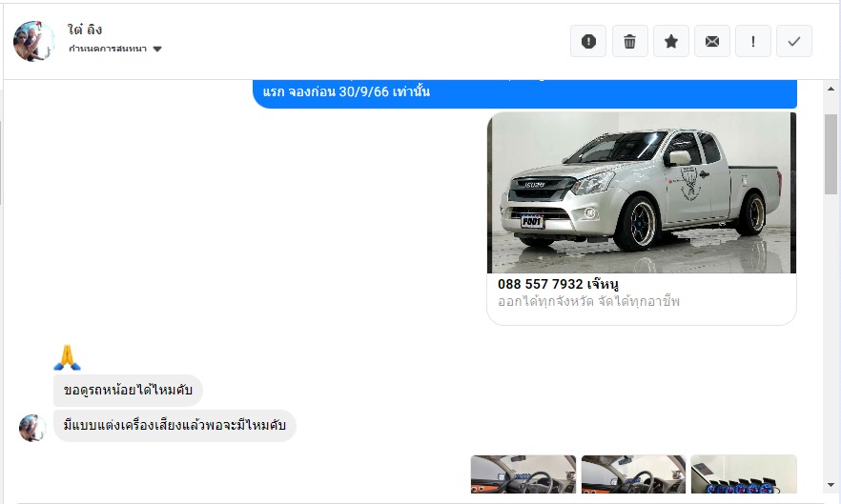Click small sender avatar beside incoming messages

pos(32,428)
